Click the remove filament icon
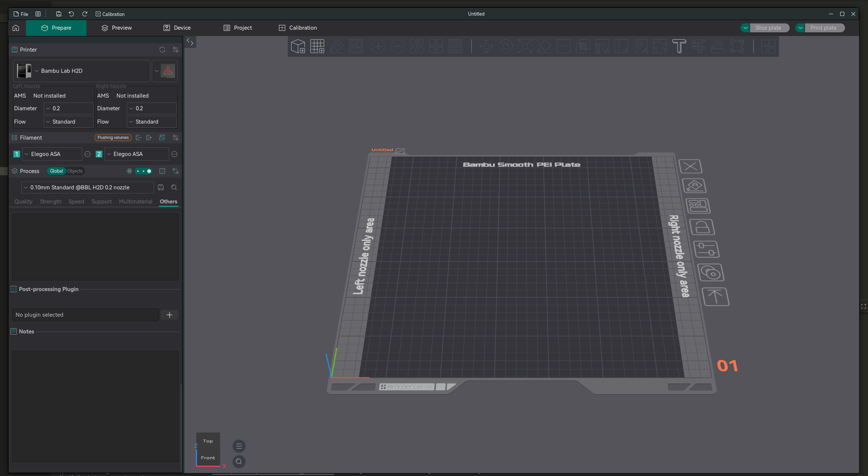Image resolution: width=868 pixels, height=476 pixels. point(138,138)
